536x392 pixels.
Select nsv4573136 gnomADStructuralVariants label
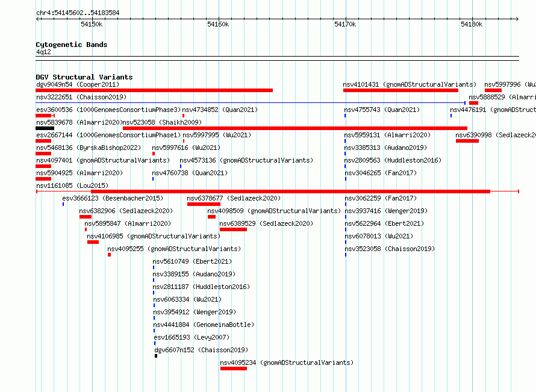coord(246,160)
